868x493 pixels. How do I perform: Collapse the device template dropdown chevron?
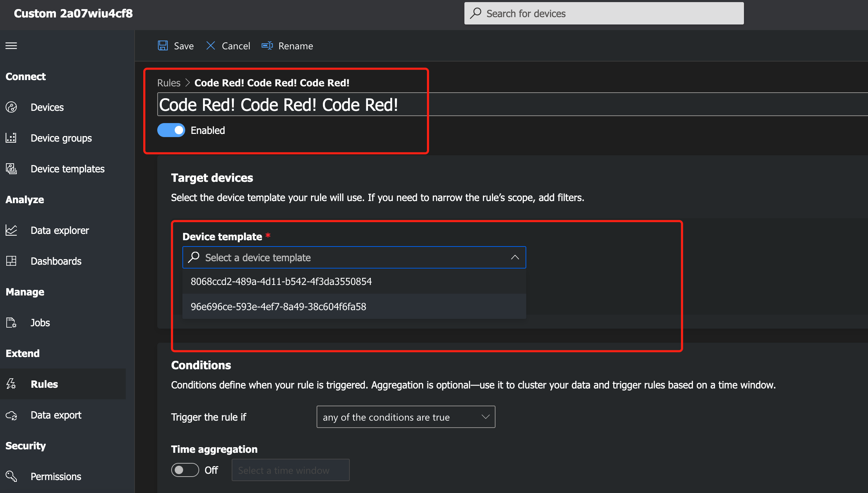click(x=515, y=257)
